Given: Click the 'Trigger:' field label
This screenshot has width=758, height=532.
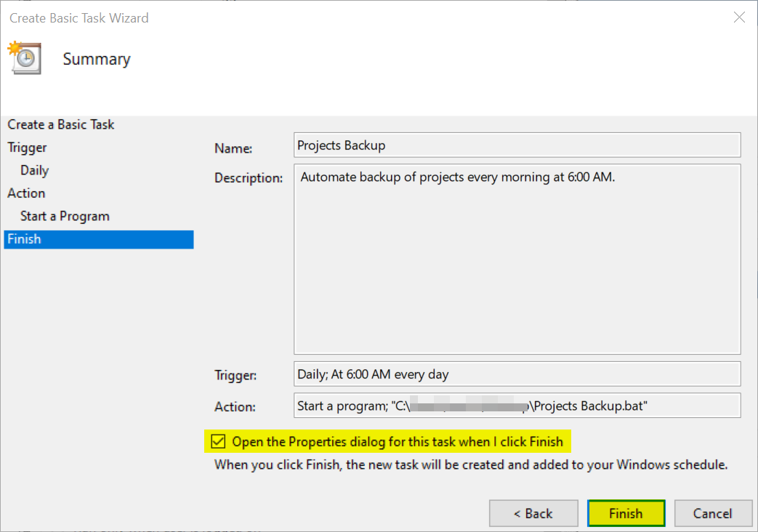Looking at the screenshot, I should [x=235, y=375].
